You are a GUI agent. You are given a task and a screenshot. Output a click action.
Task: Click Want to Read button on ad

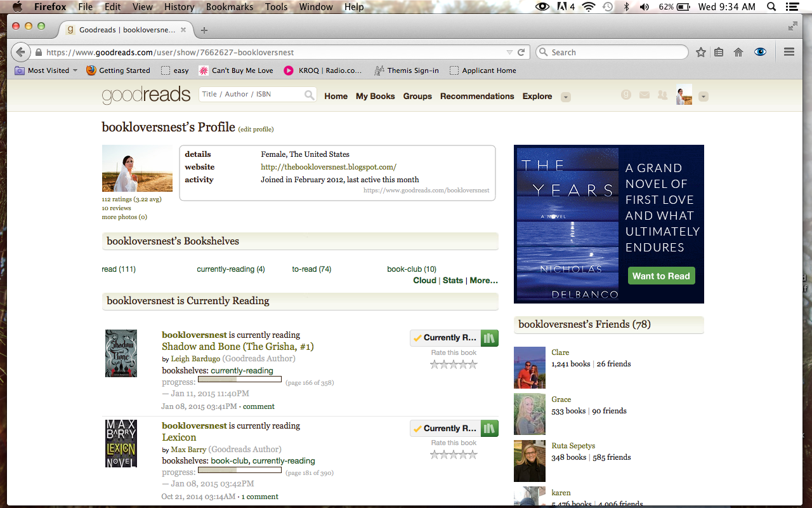[x=661, y=276]
